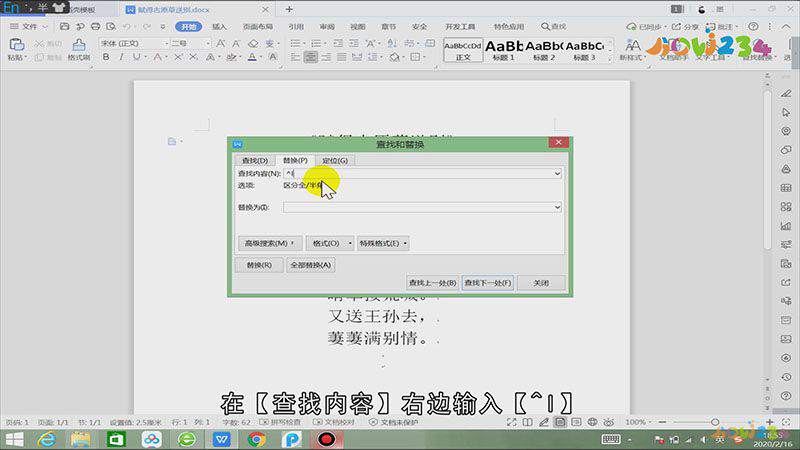
Task: Click the Redo arrow icon
Action: pyautogui.click(x=147, y=26)
